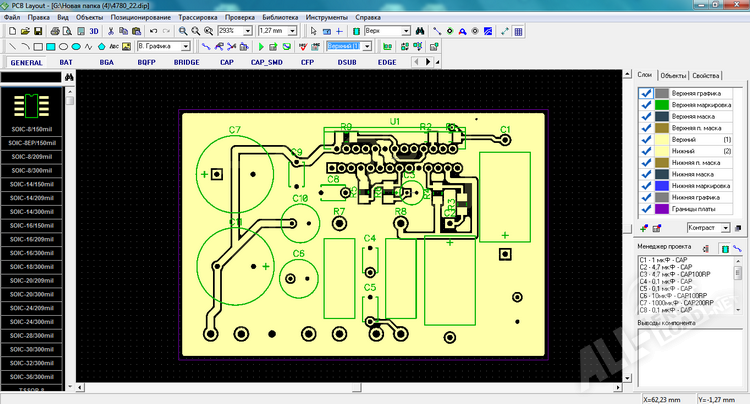The image size is (750, 404).
Task: Uncheck the Верхняя маска layer
Action: (x=646, y=116)
